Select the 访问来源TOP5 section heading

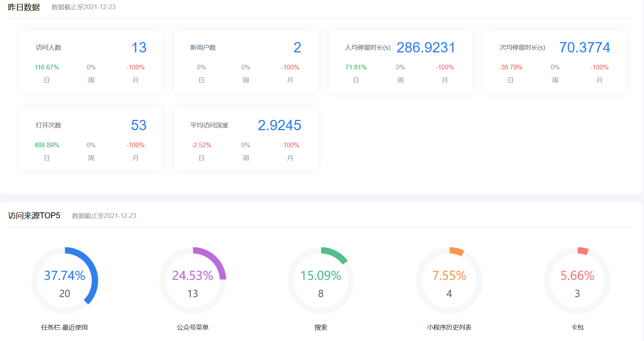(34, 216)
